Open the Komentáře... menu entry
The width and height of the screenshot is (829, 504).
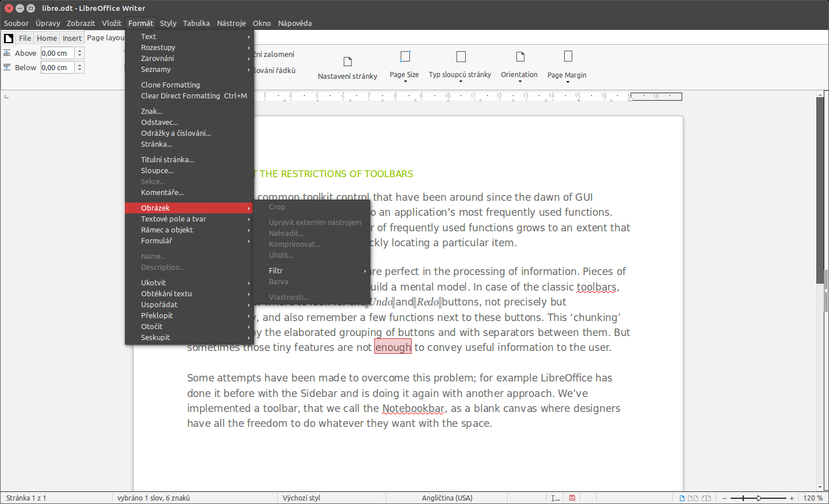click(x=189, y=193)
